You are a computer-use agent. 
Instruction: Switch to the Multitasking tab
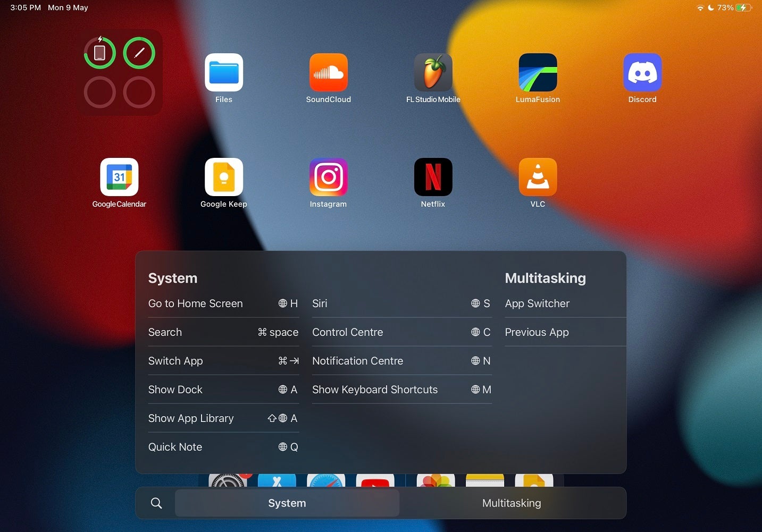click(x=512, y=503)
